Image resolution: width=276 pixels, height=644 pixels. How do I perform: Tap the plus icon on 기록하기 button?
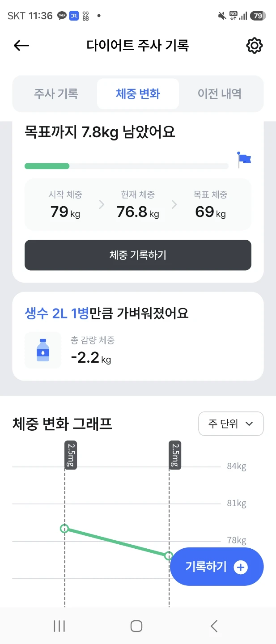241,567
